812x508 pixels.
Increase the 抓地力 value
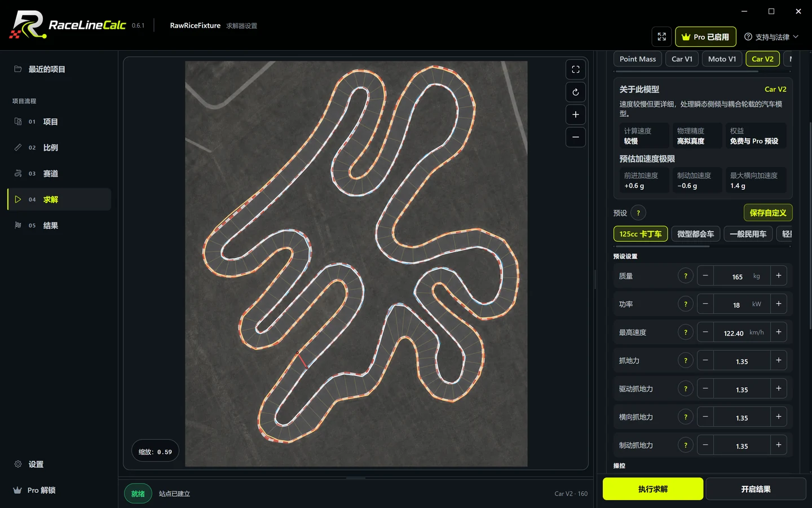[779, 360]
